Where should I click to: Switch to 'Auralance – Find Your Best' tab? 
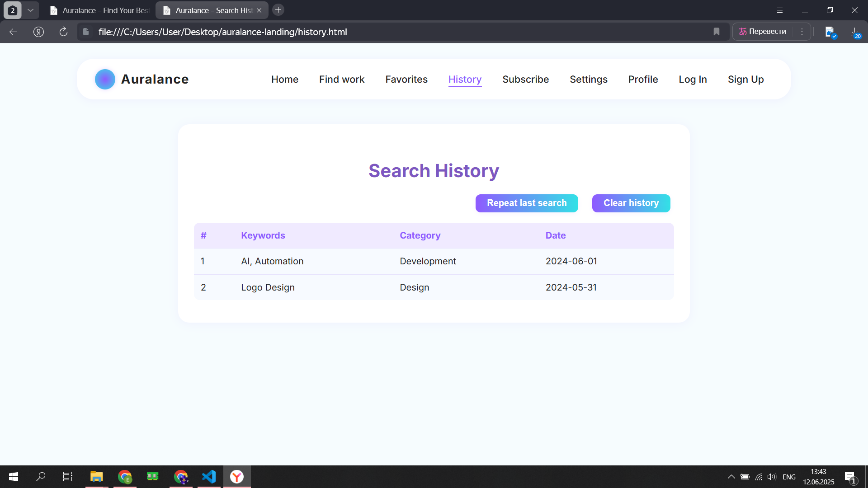[x=100, y=10]
